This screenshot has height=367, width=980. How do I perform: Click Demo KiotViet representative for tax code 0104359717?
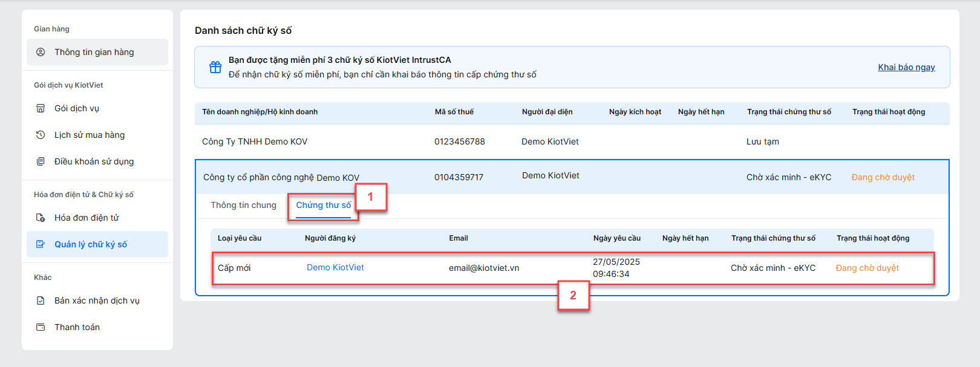pos(550,175)
